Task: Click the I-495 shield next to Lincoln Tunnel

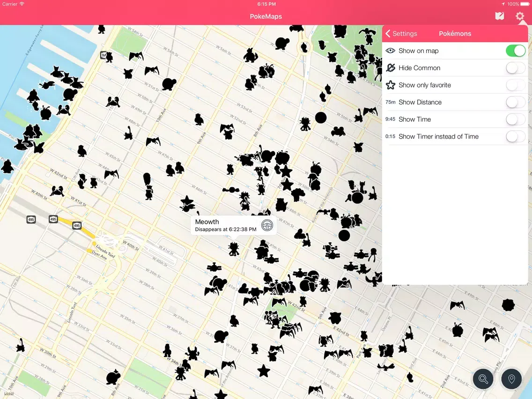Action: click(77, 225)
